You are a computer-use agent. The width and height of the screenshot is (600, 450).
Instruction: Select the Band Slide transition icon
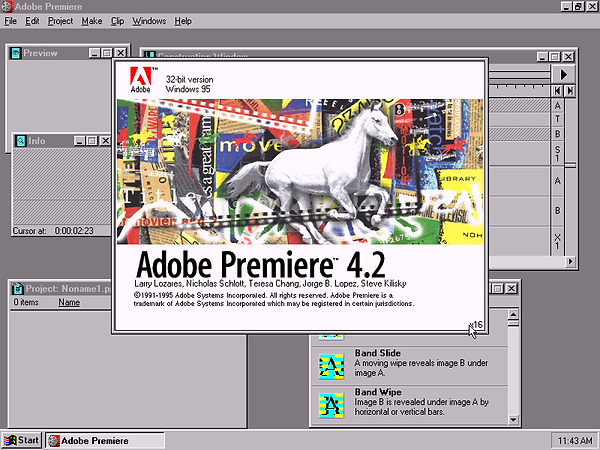point(331,366)
